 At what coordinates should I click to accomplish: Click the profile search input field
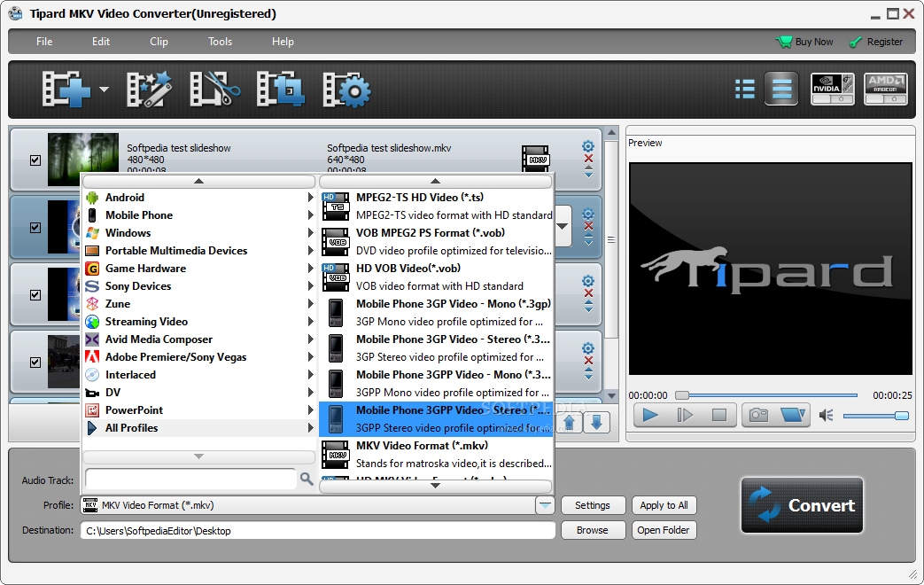click(x=191, y=479)
